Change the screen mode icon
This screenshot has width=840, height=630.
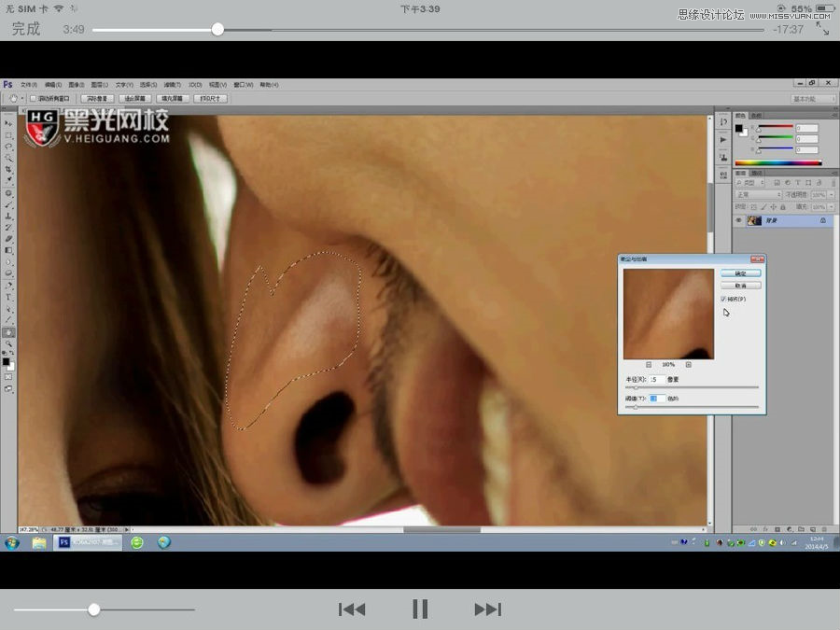click(x=8, y=389)
